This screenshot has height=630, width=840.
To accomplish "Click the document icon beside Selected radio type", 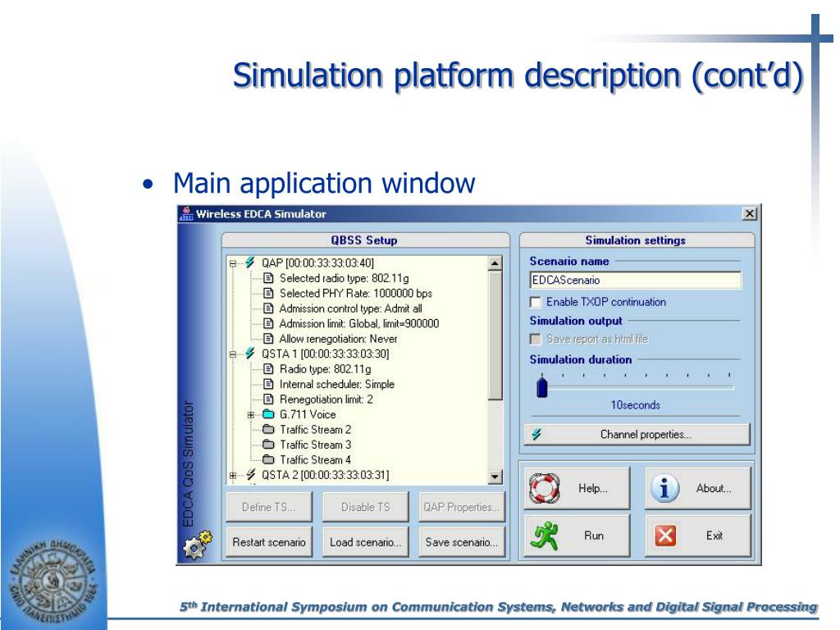I will [268, 278].
